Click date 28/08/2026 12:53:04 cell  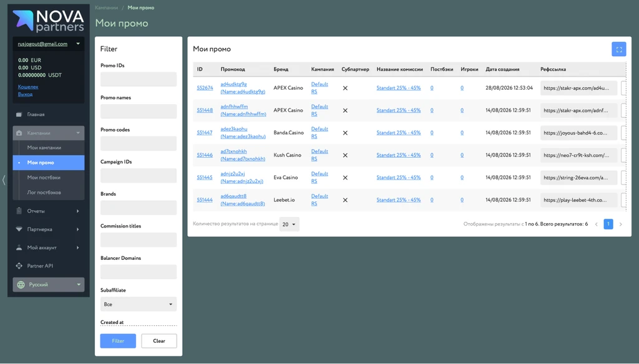[x=509, y=88]
